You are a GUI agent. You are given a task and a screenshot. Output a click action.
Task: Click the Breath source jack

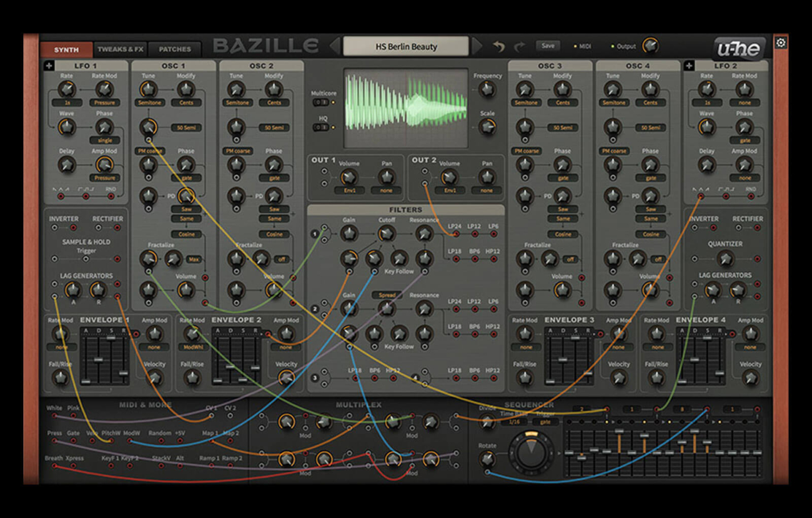tap(53, 466)
